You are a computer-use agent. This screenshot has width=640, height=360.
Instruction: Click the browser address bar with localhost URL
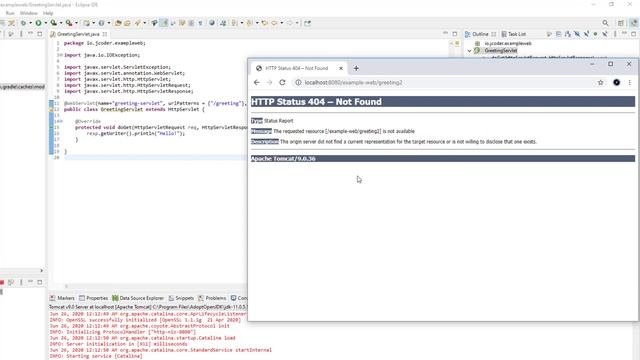449,82
